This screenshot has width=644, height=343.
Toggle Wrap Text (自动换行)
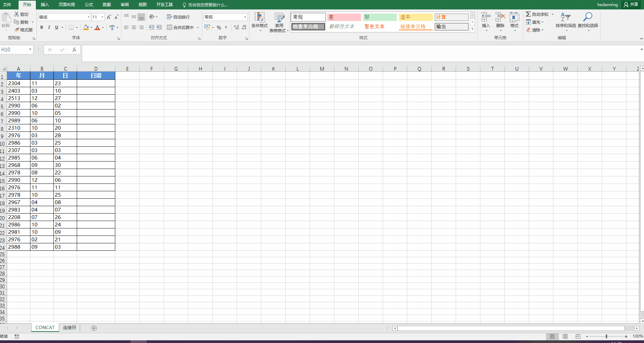tap(178, 17)
